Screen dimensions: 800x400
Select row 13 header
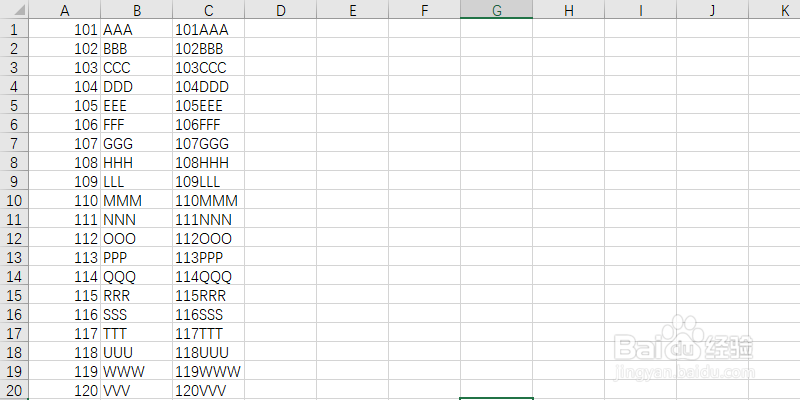[14, 256]
